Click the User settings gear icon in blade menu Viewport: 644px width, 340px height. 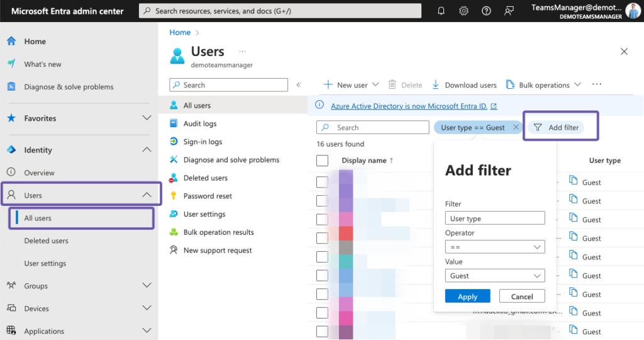174,214
